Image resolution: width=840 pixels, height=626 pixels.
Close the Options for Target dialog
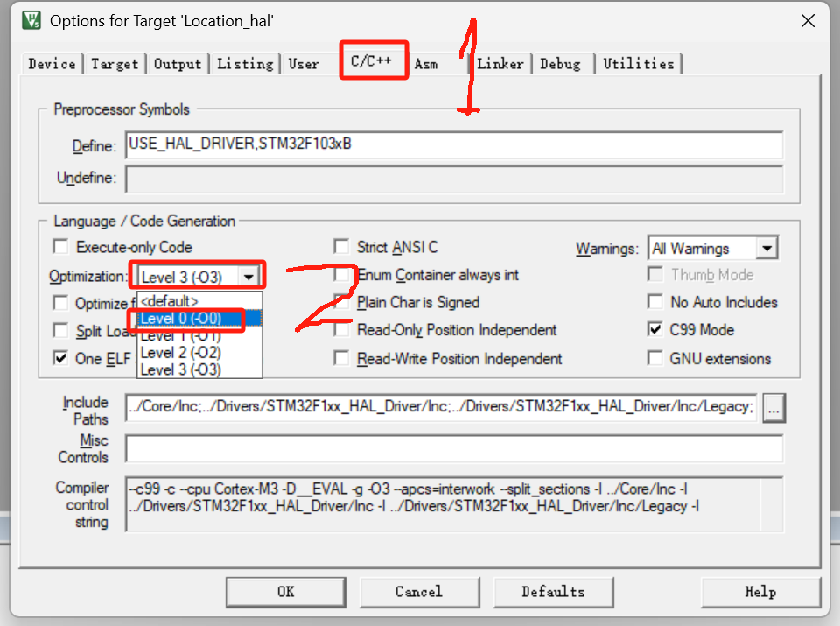[808, 20]
